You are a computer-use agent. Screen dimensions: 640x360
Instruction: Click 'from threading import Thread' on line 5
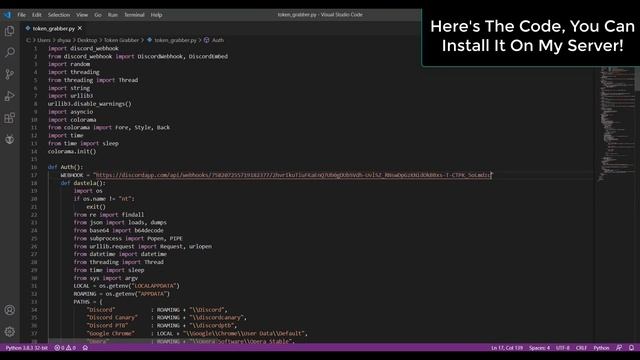93,80
